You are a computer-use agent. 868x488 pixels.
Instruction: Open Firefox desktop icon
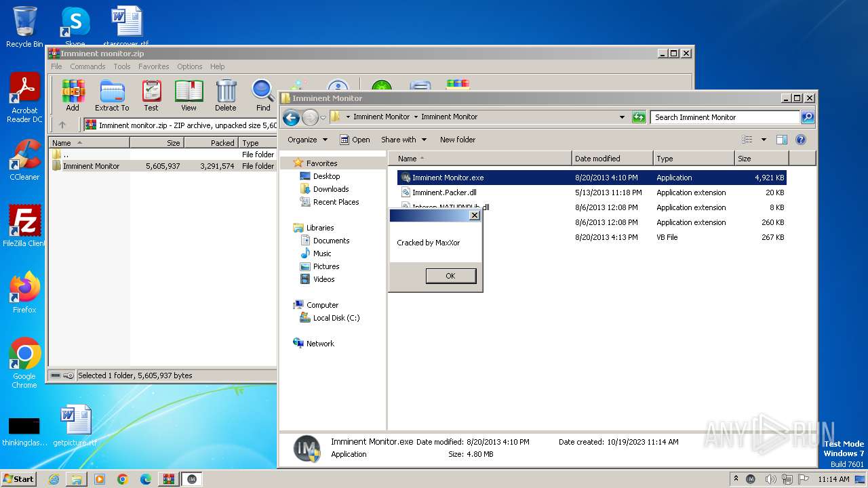pos(24,292)
